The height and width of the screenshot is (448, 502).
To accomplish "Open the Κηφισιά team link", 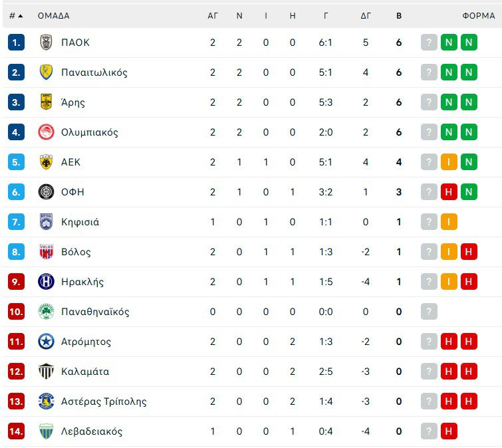I will pyautogui.click(x=80, y=222).
